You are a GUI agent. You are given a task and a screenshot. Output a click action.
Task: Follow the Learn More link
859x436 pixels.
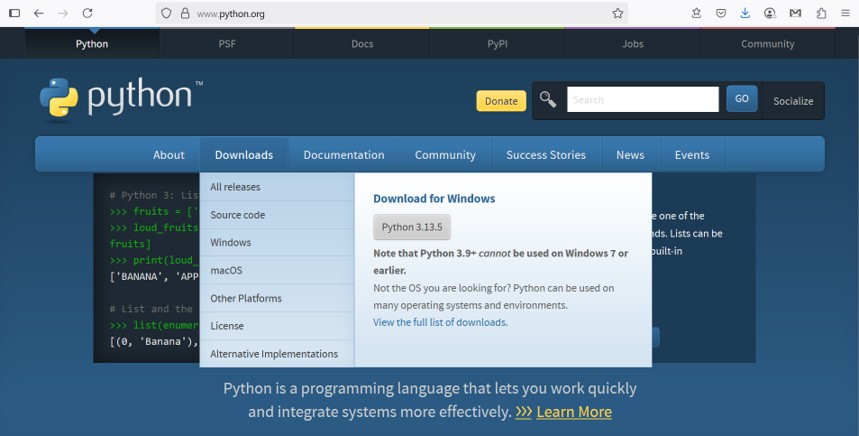coord(574,411)
